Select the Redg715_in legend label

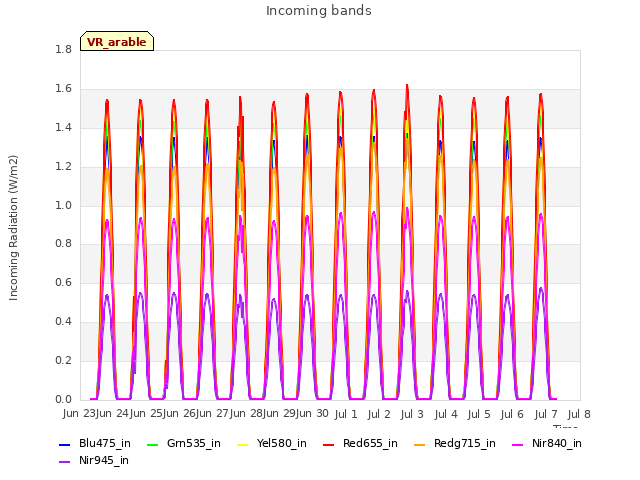[465, 443]
